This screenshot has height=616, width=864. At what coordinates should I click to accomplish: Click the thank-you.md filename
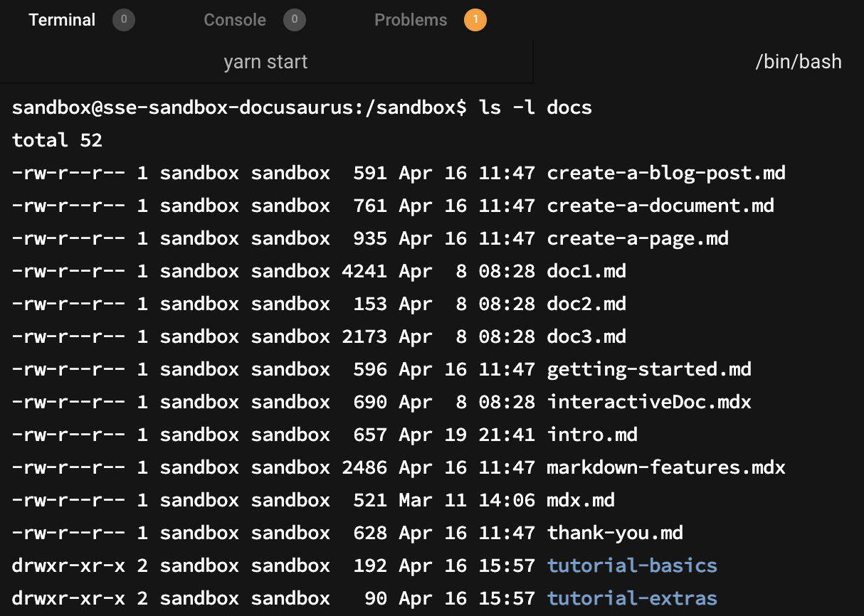pos(613,532)
